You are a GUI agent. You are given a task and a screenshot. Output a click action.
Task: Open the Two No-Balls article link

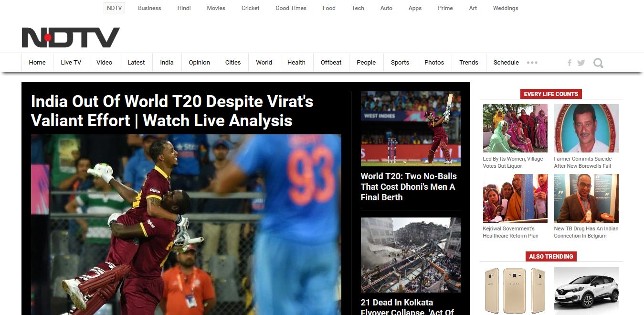(409, 186)
